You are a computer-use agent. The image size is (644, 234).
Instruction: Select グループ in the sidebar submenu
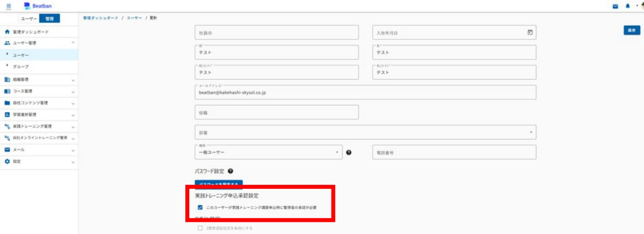pyautogui.click(x=39, y=67)
